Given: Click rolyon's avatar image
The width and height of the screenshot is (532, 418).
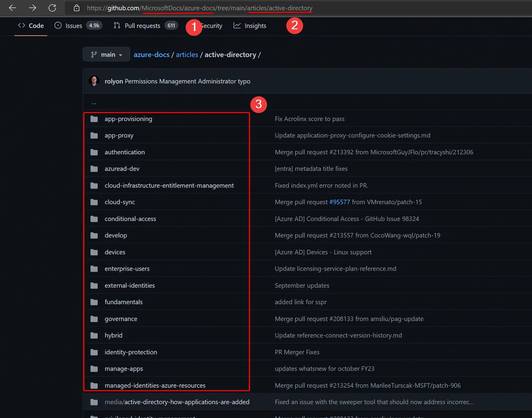Looking at the screenshot, I should point(94,81).
